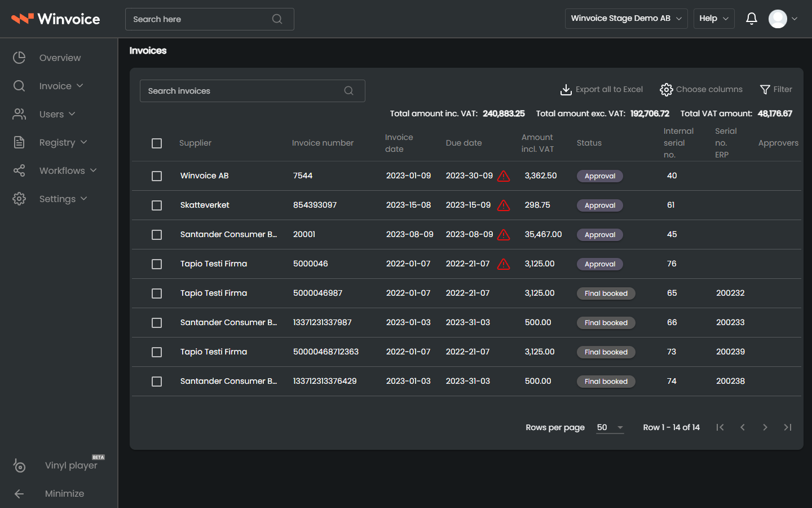This screenshot has width=812, height=508.
Task: Toggle the select-all invoices checkbox
Action: coord(157,143)
